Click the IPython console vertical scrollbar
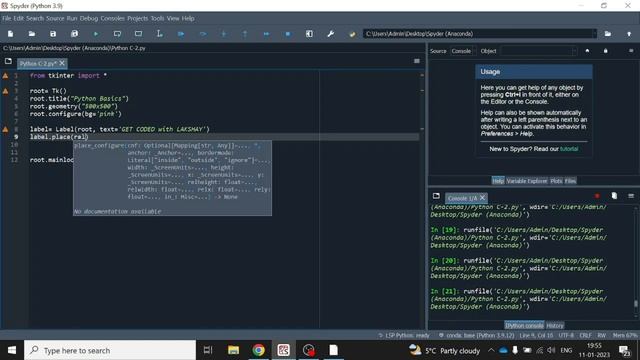640x360 pixels. click(x=636, y=261)
